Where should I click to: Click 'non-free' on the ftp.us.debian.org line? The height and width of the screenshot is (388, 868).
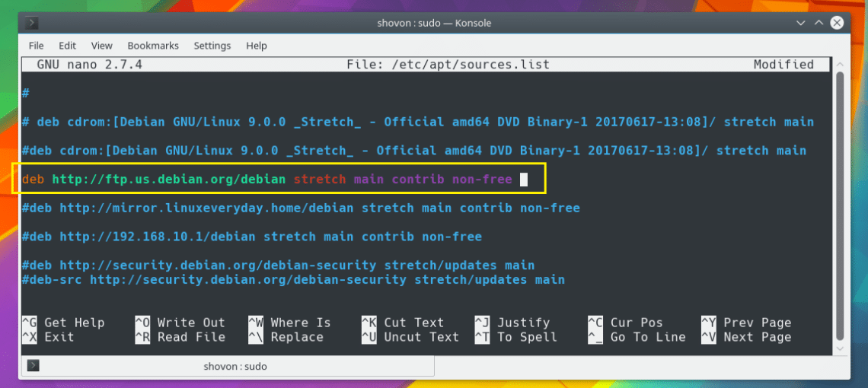pyautogui.click(x=482, y=180)
